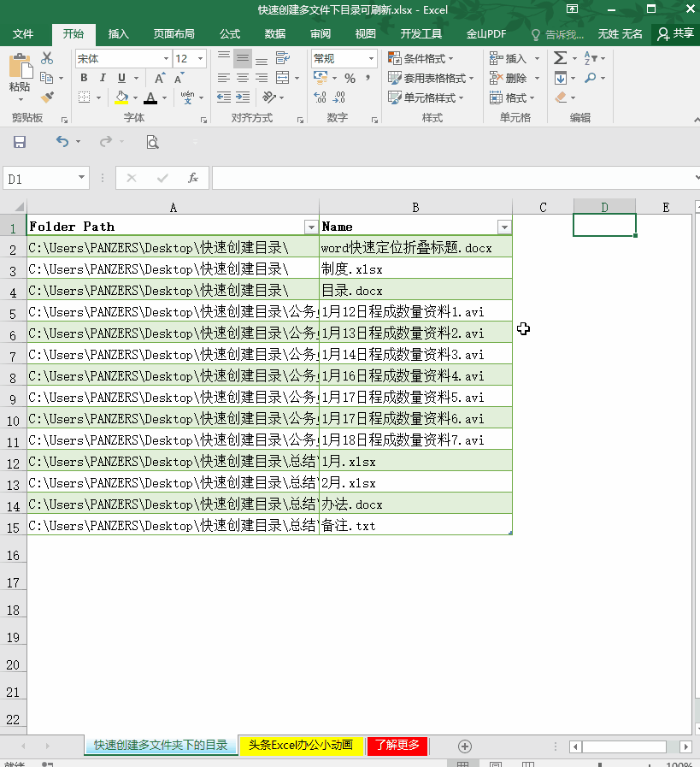
Task: Switch to 开发工具 tab
Action: click(421, 33)
